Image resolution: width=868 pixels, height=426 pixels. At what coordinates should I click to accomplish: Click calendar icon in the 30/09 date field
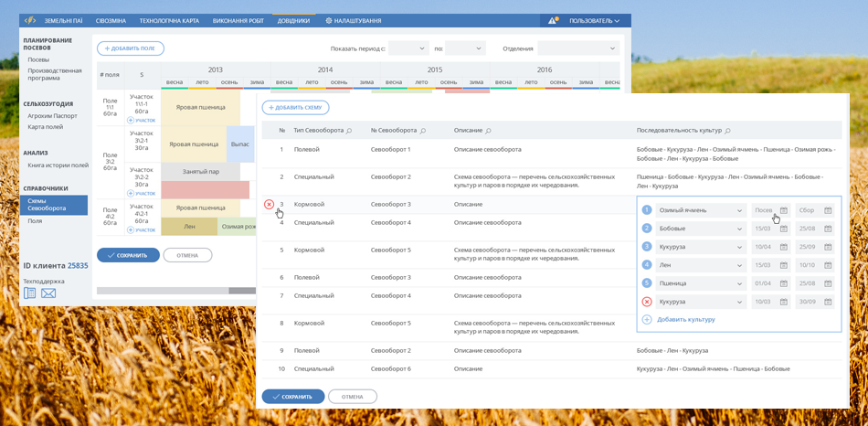click(828, 302)
